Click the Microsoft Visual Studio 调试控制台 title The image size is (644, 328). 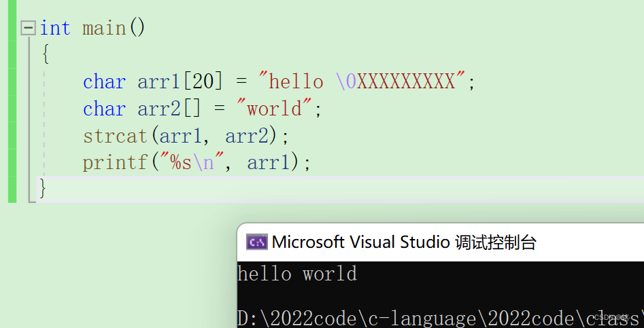(x=404, y=242)
